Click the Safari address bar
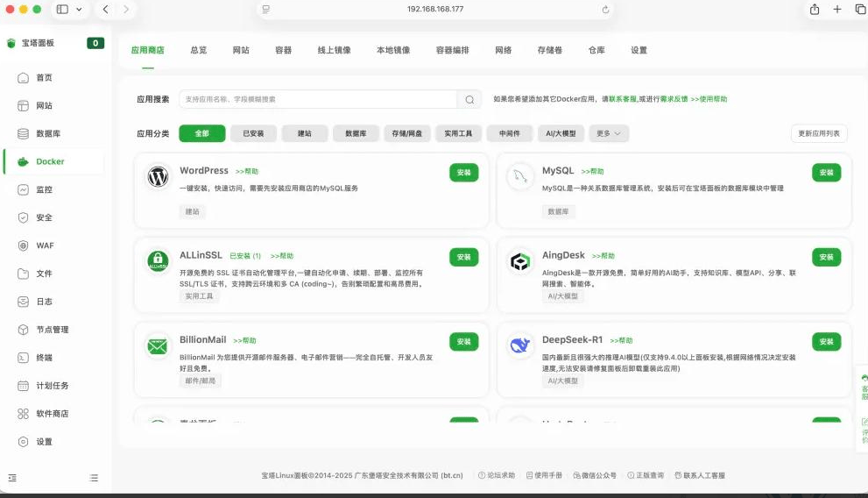This screenshot has height=498, width=868. [x=435, y=10]
